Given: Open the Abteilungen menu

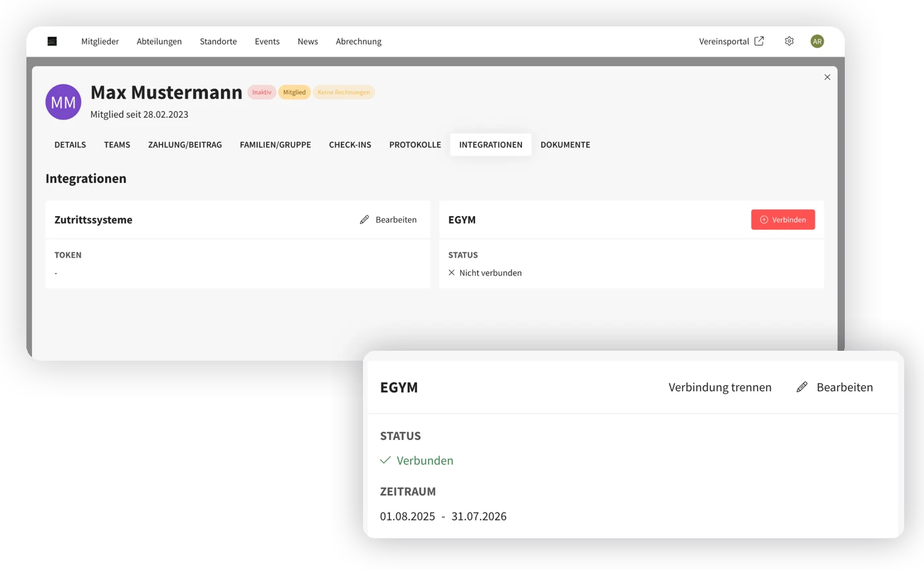Looking at the screenshot, I should pyautogui.click(x=159, y=41).
